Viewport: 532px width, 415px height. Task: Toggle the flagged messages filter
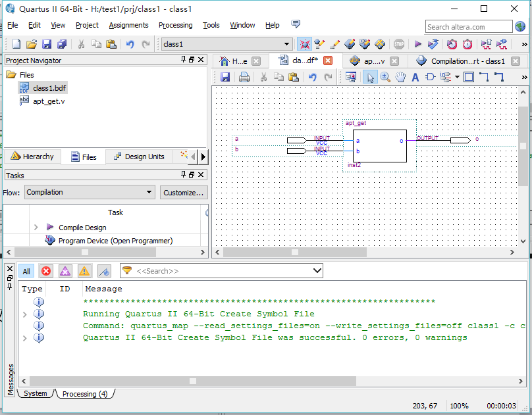click(x=104, y=272)
